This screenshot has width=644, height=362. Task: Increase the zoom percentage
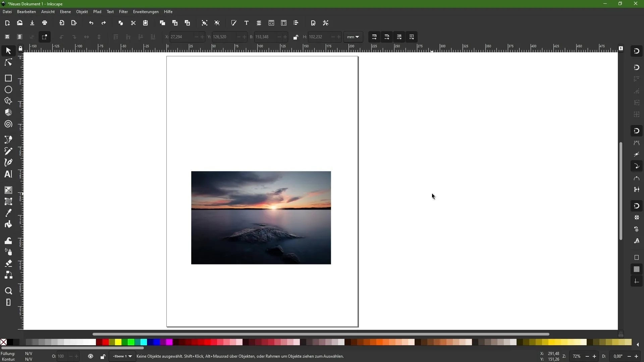(594, 356)
